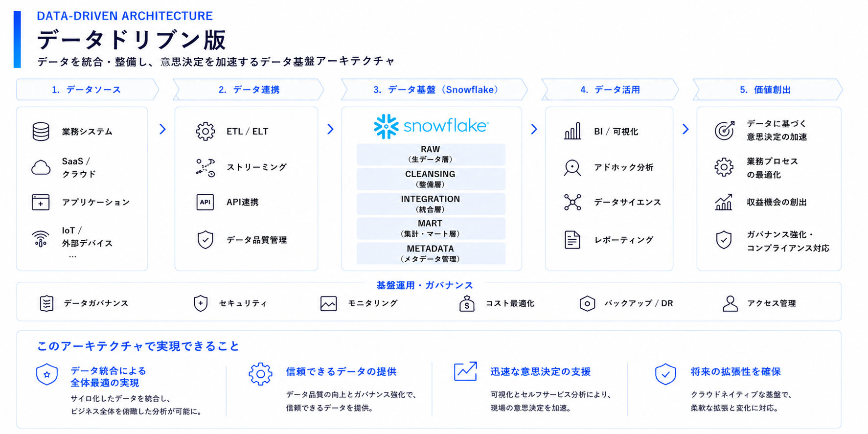The width and height of the screenshot is (868, 434).
Task: Click the データドリブン版 main title
Action: pyautogui.click(x=132, y=40)
